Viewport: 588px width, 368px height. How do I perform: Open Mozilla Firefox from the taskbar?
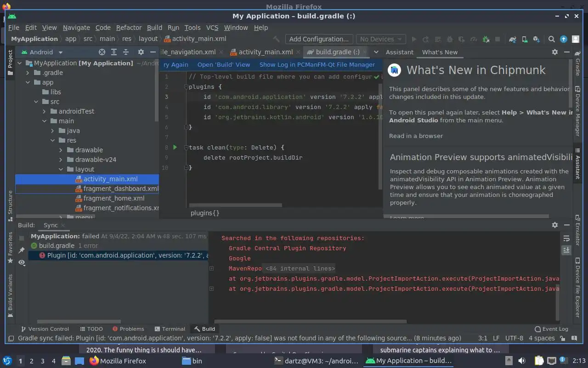point(118,361)
